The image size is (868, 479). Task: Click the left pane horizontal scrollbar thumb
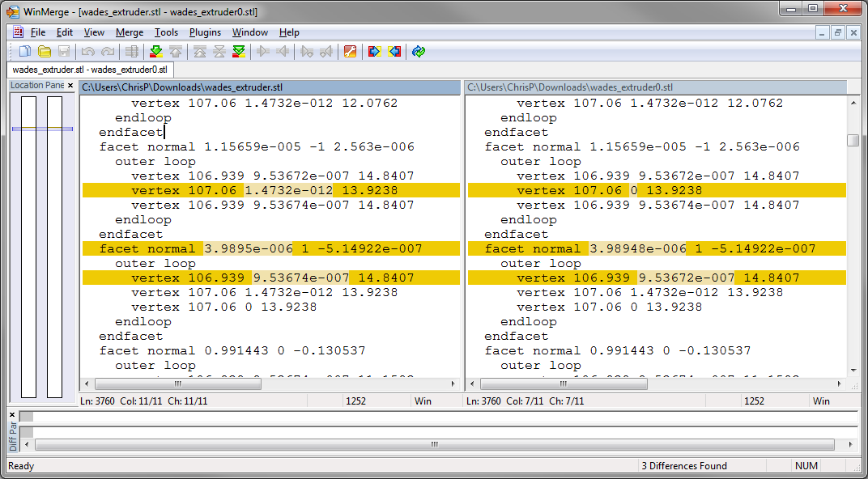178,384
